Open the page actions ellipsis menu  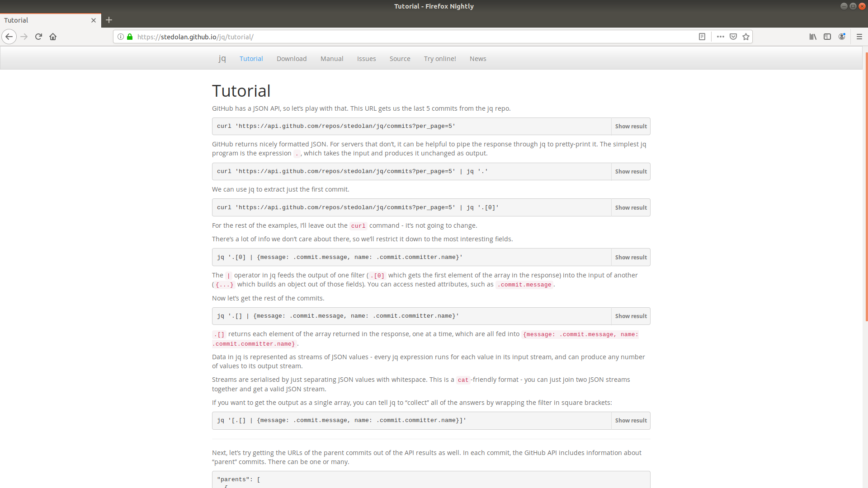click(721, 37)
